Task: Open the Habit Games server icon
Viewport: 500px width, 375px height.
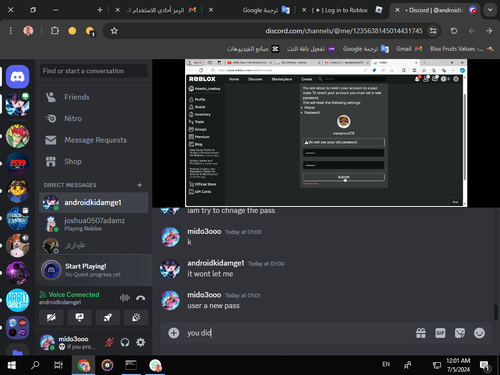Action: click(x=17, y=300)
